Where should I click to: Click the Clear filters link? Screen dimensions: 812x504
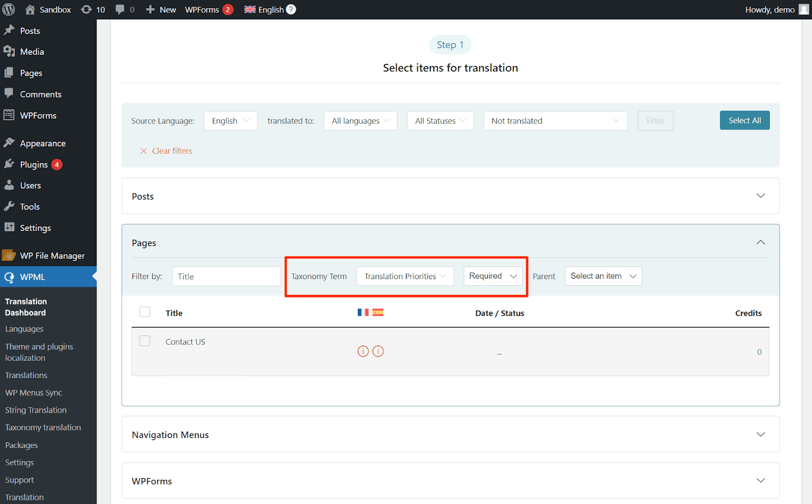coord(166,151)
